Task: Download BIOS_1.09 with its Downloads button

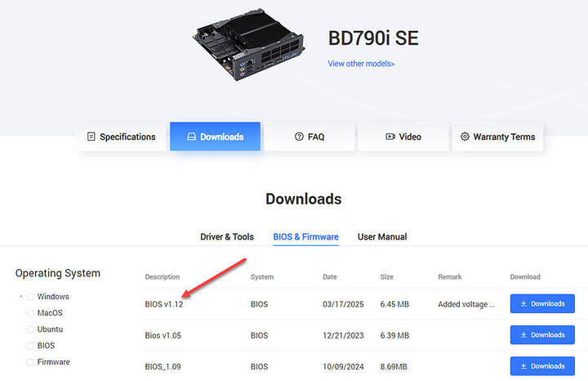Action: (542, 366)
